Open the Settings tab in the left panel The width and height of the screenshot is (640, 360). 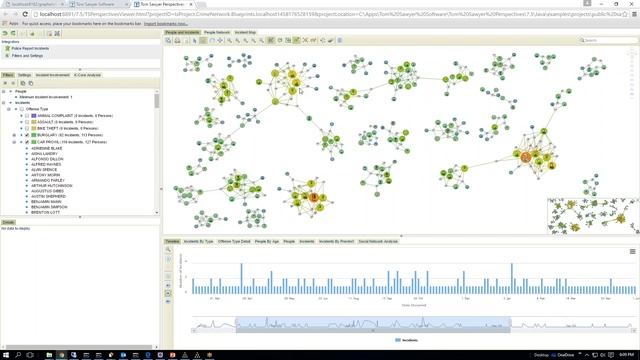24,75
